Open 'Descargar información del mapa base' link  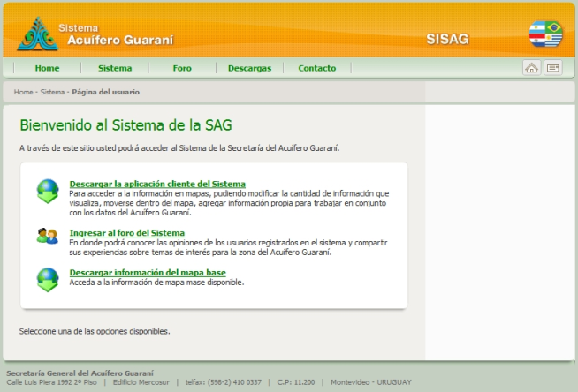(147, 273)
